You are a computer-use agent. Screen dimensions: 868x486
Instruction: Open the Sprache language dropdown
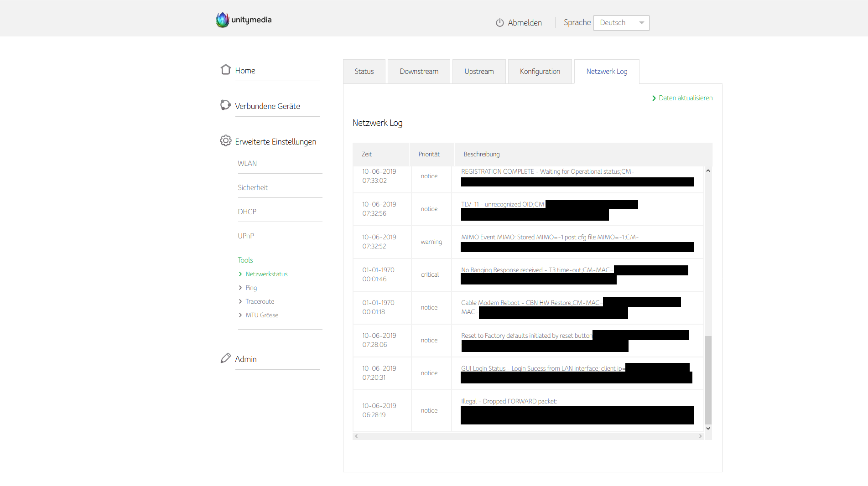[x=621, y=23]
